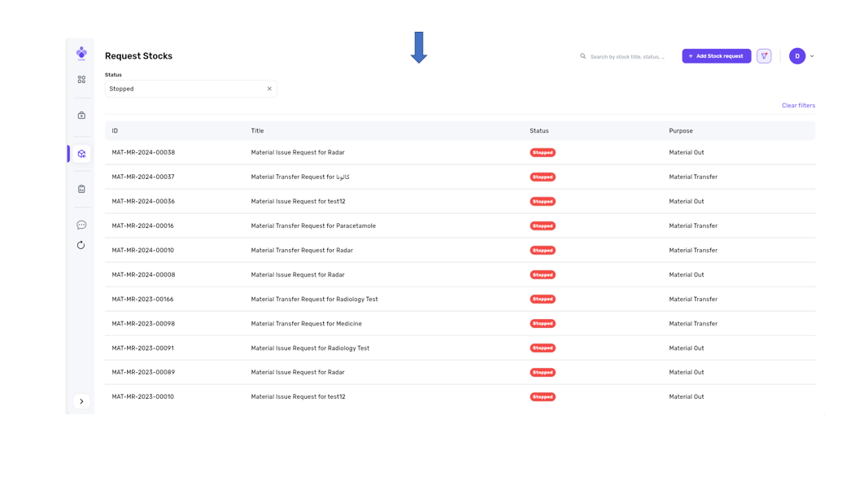
Task: Select the stock box icon in sidebar
Action: 81,154
